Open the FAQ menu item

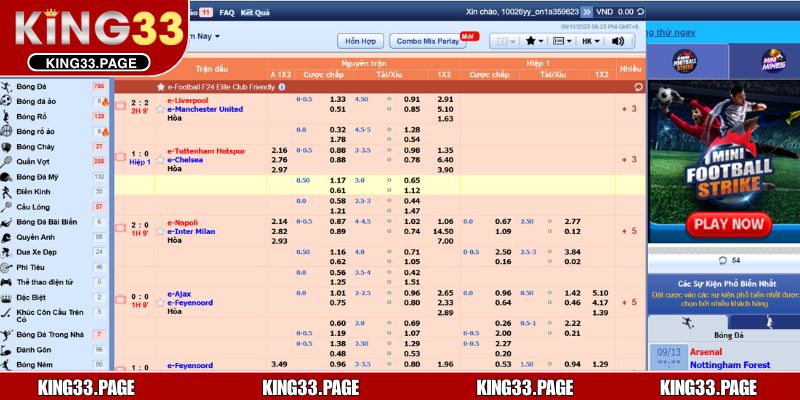227,13
